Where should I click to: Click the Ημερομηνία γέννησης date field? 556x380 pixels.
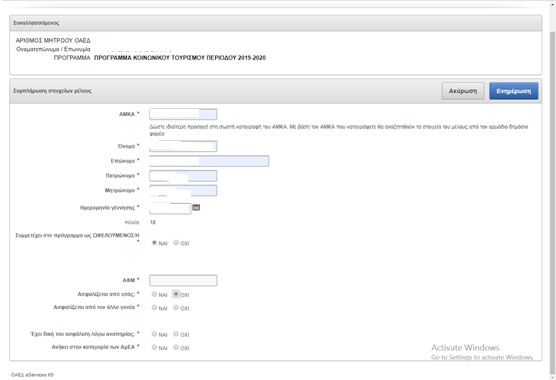coord(170,208)
